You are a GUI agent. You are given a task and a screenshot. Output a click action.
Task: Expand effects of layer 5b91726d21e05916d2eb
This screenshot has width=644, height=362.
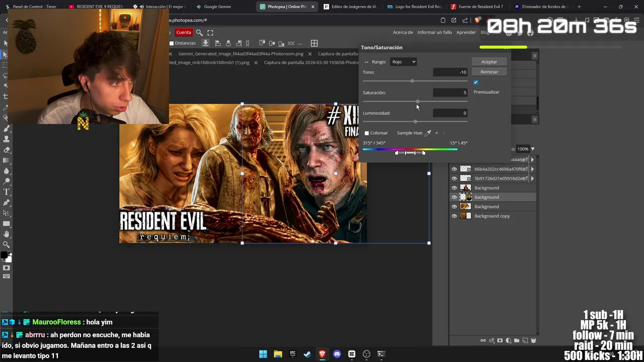tap(532, 178)
